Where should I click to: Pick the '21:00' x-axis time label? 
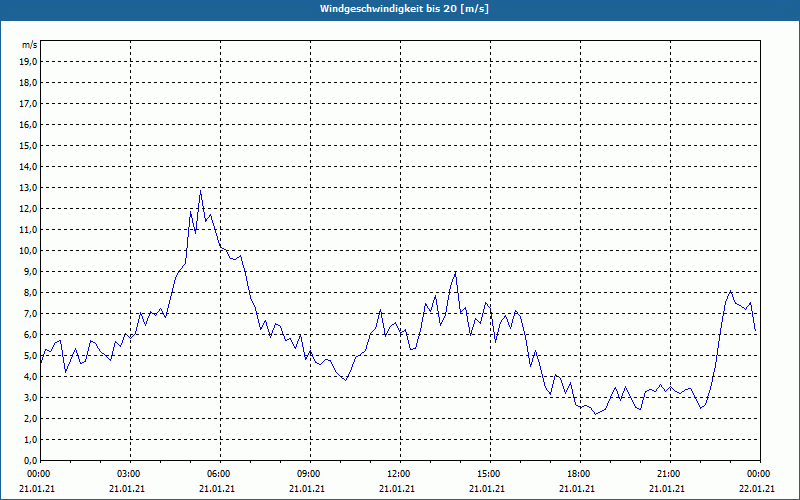pyautogui.click(x=667, y=474)
